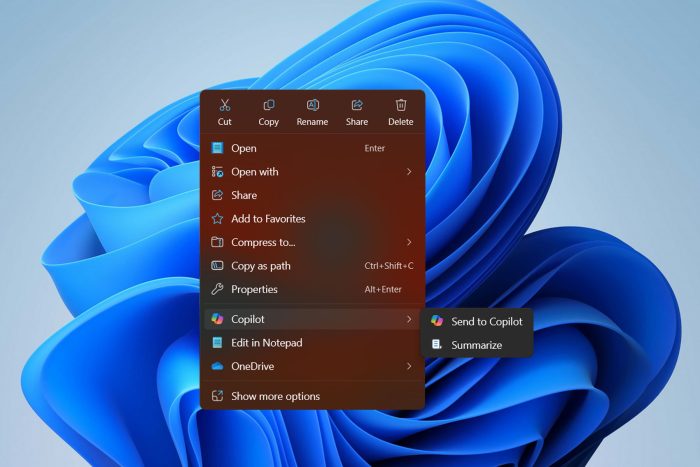Viewport: 700px width, 467px height.
Task: Select Copy as path menu entry
Action: point(312,266)
